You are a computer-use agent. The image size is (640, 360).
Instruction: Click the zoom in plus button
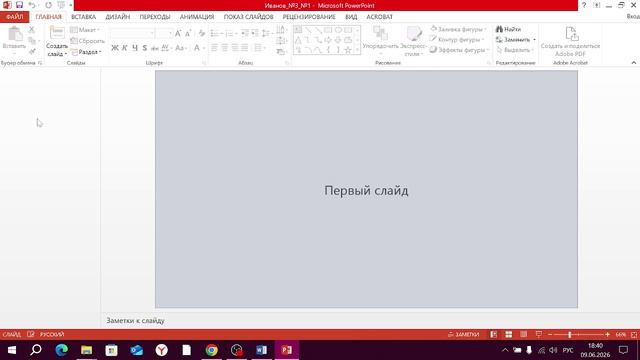[x=607, y=334]
